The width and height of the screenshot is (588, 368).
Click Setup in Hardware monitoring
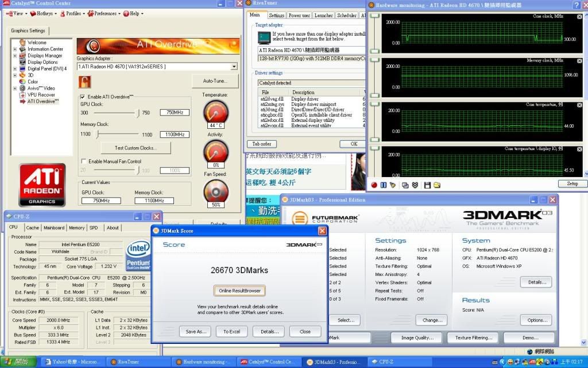572,183
